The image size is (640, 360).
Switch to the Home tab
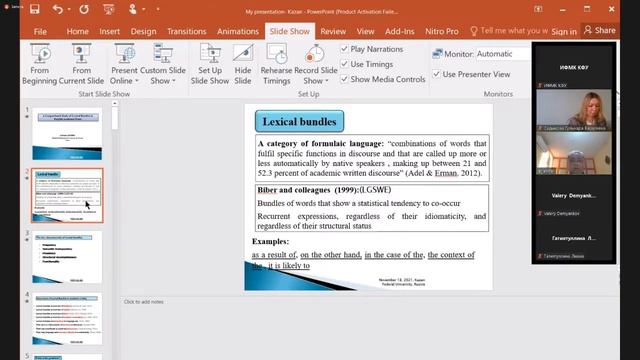point(78,31)
